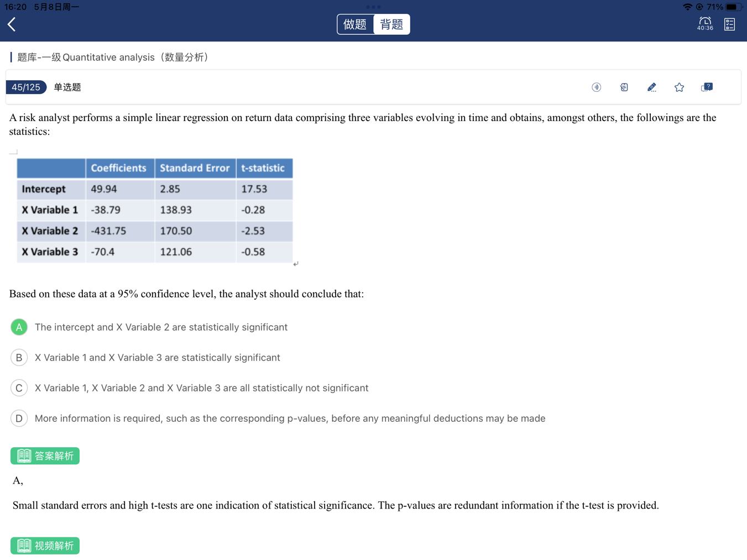Tap the three-dot multitasking handle at top
The height and width of the screenshot is (560, 747).
(373, 7)
